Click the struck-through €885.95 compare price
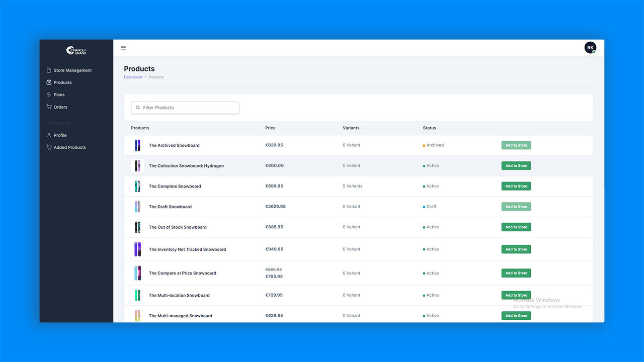Screen dimensions: 644x362 [273, 269]
